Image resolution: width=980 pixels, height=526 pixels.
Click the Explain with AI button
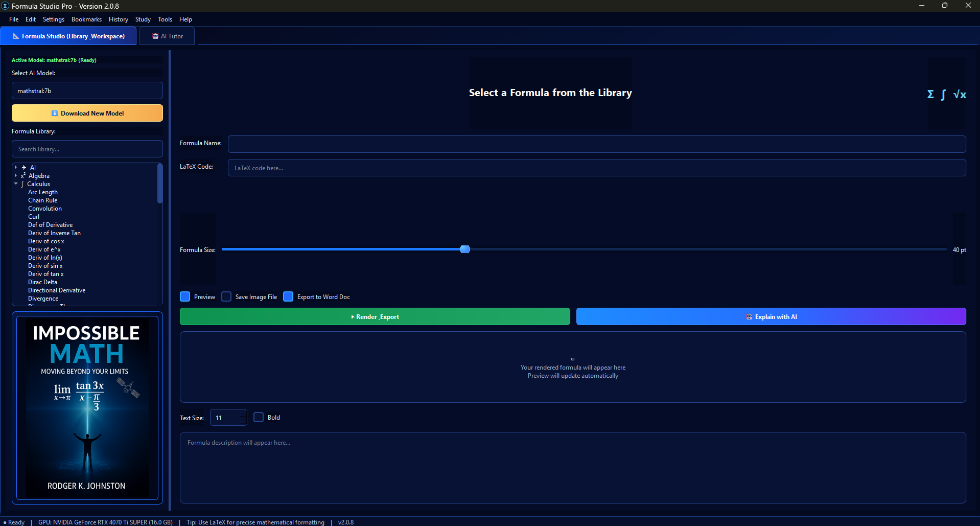coord(771,316)
